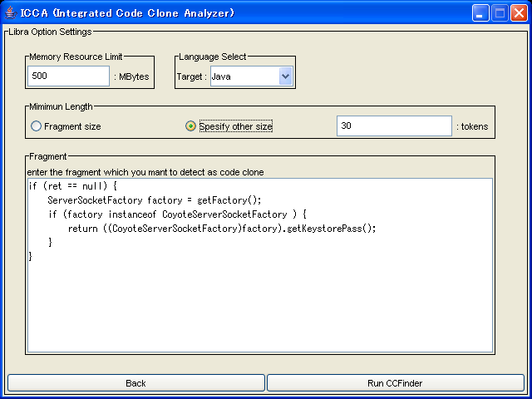
Task: Click the minimum length tokens field
Action: coord(394,126)
